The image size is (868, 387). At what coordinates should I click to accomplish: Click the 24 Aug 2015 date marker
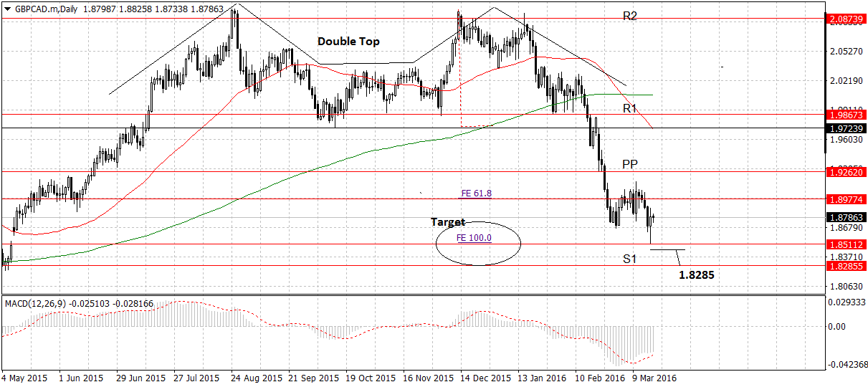click(x=257, y=377)
